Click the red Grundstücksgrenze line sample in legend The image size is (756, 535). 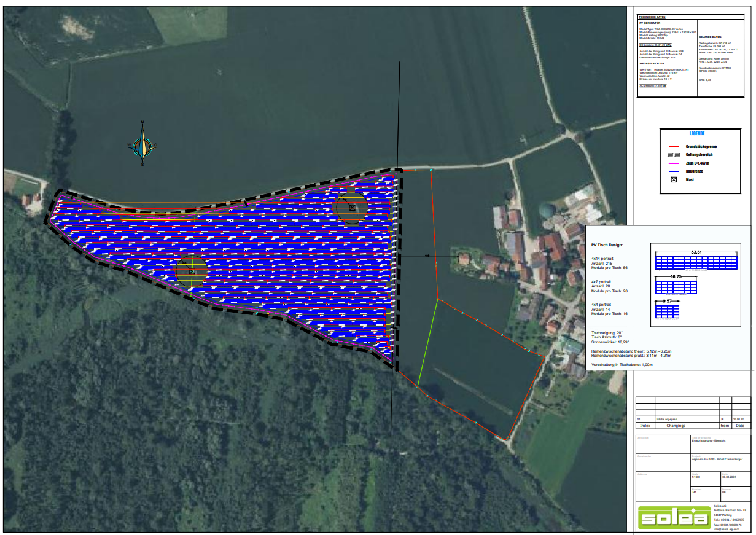(x=673, y=147)
